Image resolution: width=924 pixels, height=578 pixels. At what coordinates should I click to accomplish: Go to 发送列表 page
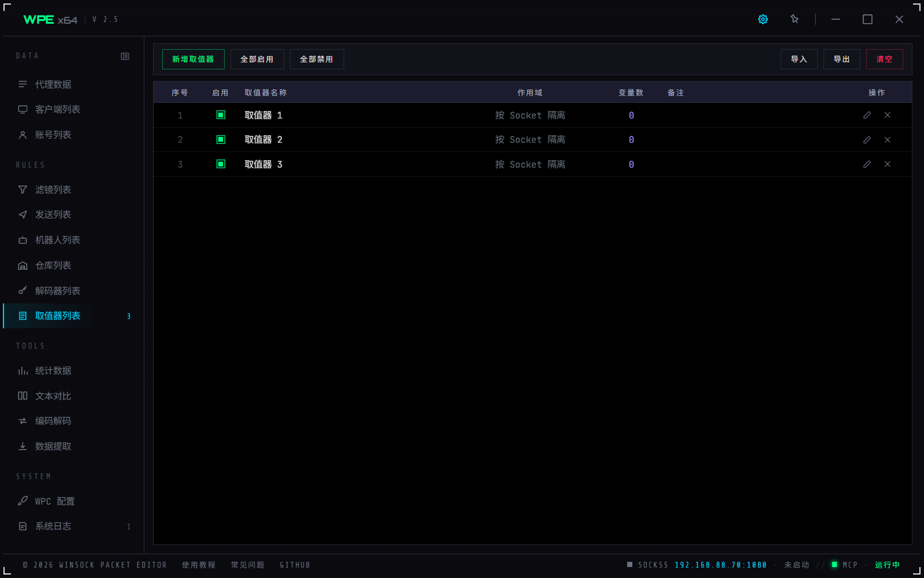[x=73, y=214]
